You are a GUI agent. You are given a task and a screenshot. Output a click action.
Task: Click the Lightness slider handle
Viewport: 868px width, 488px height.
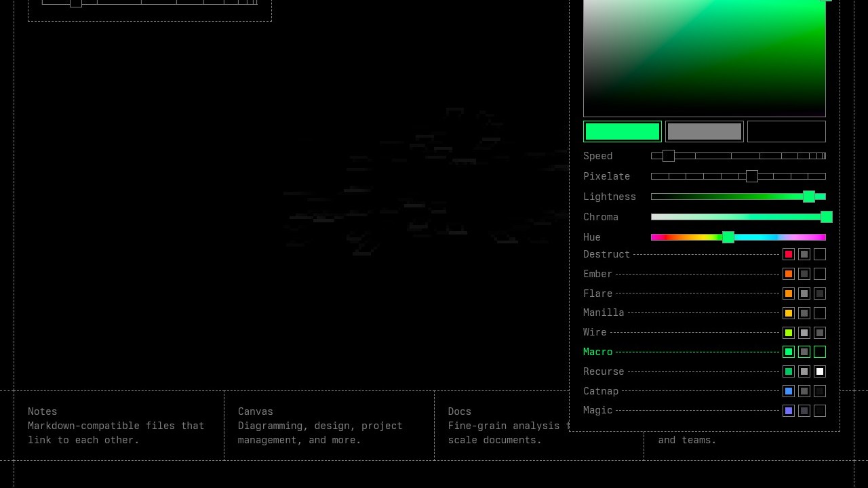point(808,197)
